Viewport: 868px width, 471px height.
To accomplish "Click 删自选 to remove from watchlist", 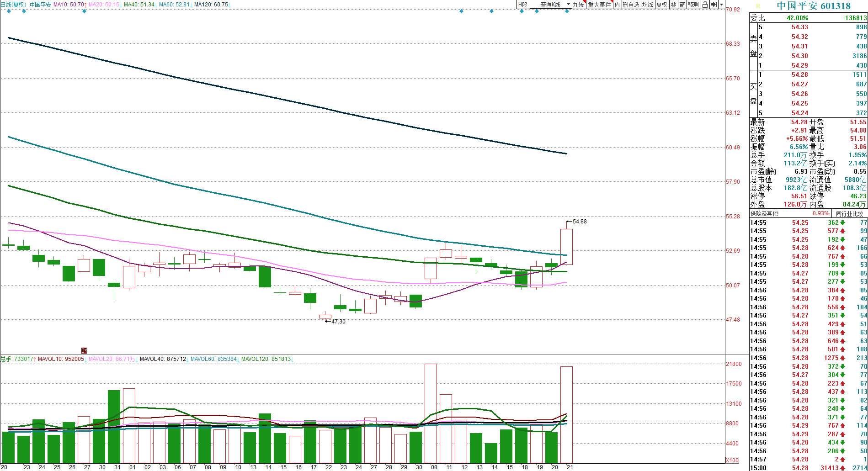I will point(631,5).
